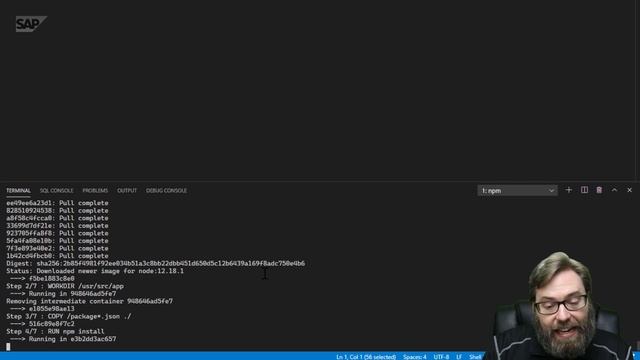
Task: Create a new terminal with plus icon
Action: click(x=569, y=190)
